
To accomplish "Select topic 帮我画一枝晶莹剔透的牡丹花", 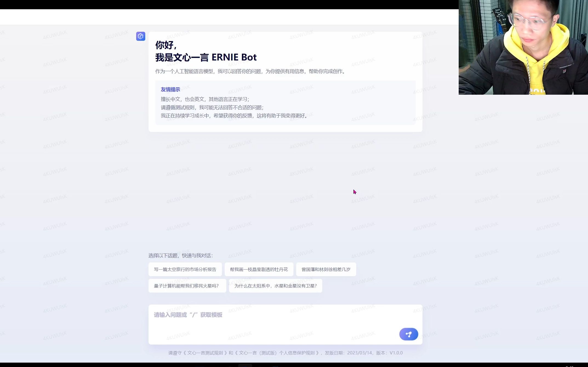I will coord(259,269).
